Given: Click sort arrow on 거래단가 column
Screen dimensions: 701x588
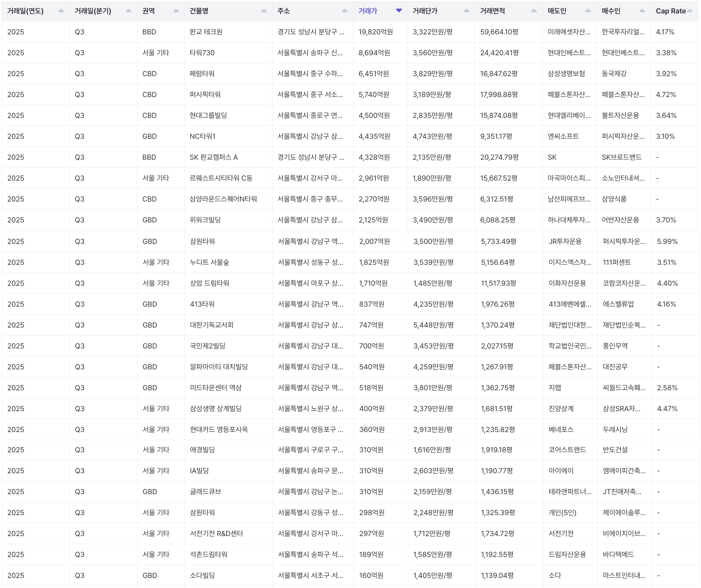Looking at the screenshot, I should pyautogui.click(x=466, y=11).
